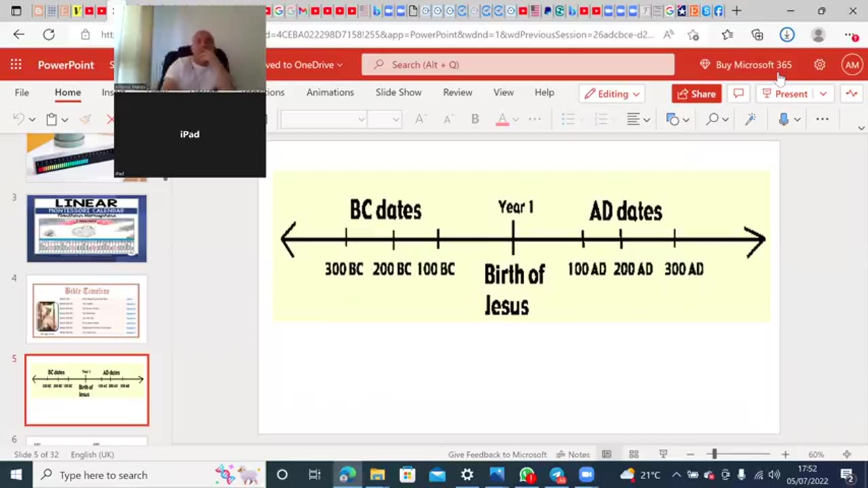Reload the page with the refresh icon
This screenshot has height=488, width=868.
[49, 35]
